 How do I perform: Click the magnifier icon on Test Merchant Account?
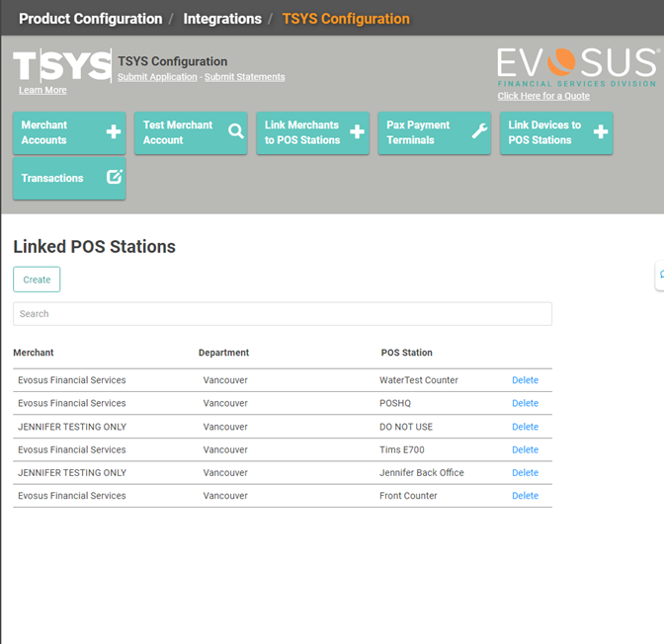pos(236,130)
